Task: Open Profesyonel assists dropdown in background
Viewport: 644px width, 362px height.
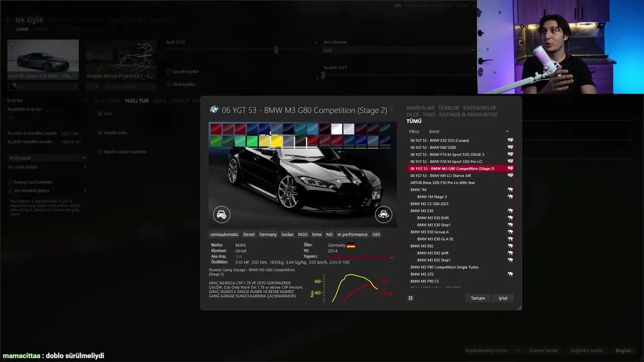Action: tap(47, 158)
